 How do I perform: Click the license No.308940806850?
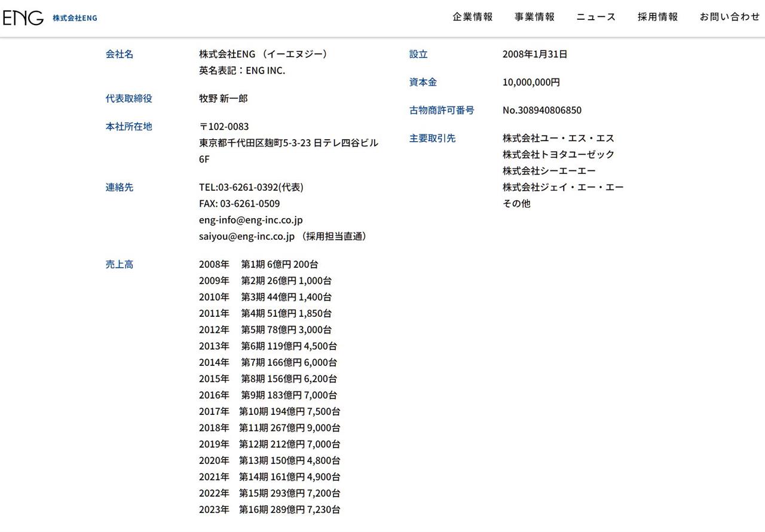pyautogui.click(x=542, y=110)
